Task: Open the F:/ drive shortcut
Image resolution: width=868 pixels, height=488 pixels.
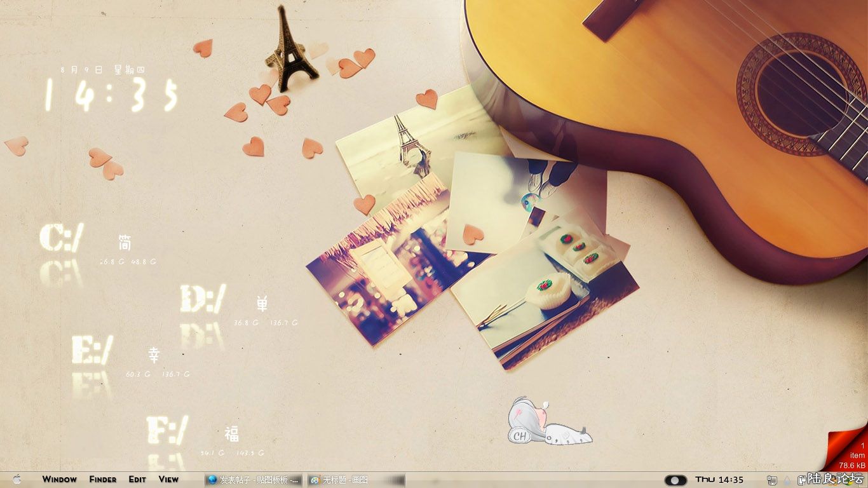Action: click(167, 430)
